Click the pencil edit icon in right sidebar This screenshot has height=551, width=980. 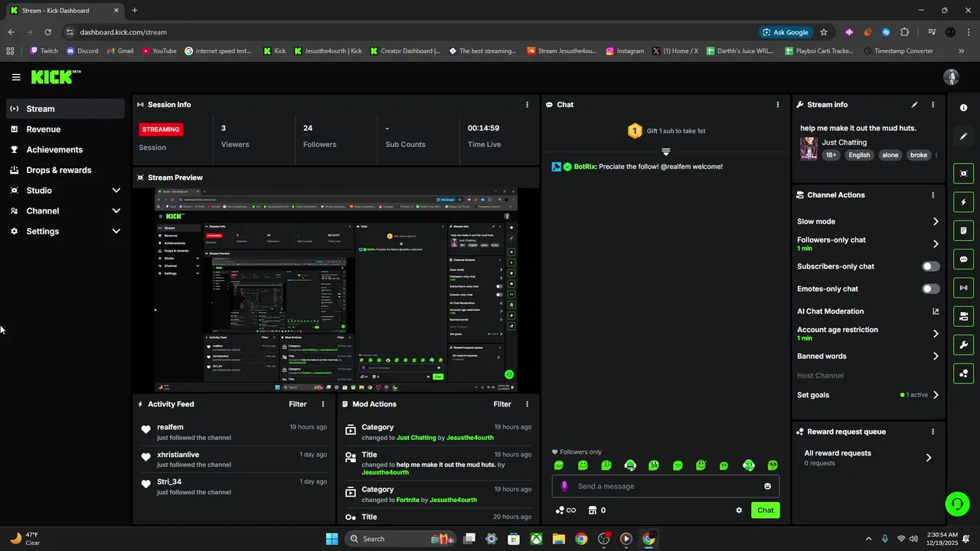point(963,136)
